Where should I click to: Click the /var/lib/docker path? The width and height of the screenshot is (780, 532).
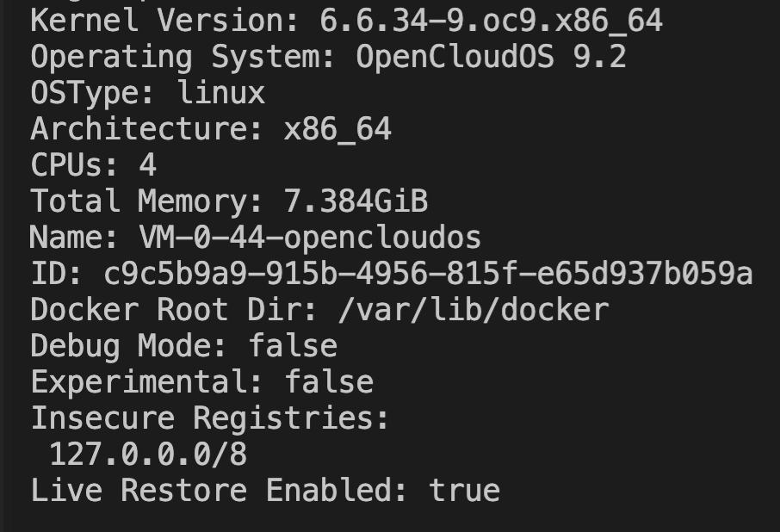[x=473, y=310]
